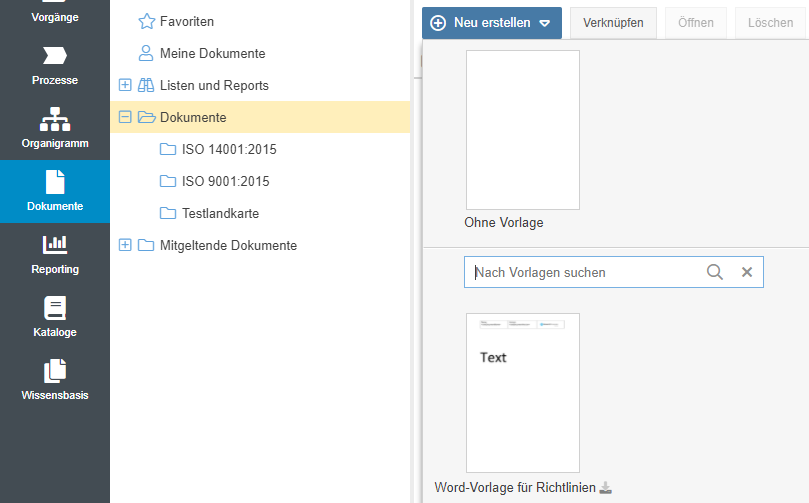Screen dimensions: 809x503
Task: Expand the Mitgeltende Dokumente folder
Action: pos(125,245)
